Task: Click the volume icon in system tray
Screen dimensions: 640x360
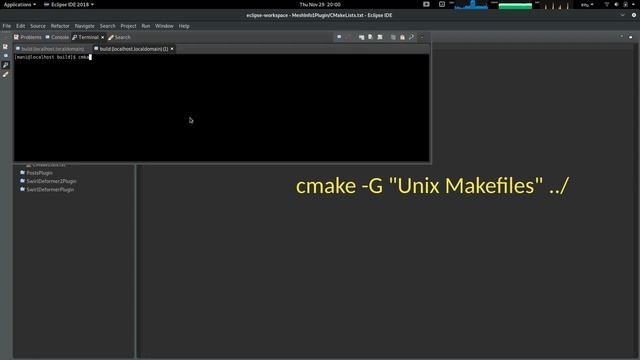Action: click(616, 4)
